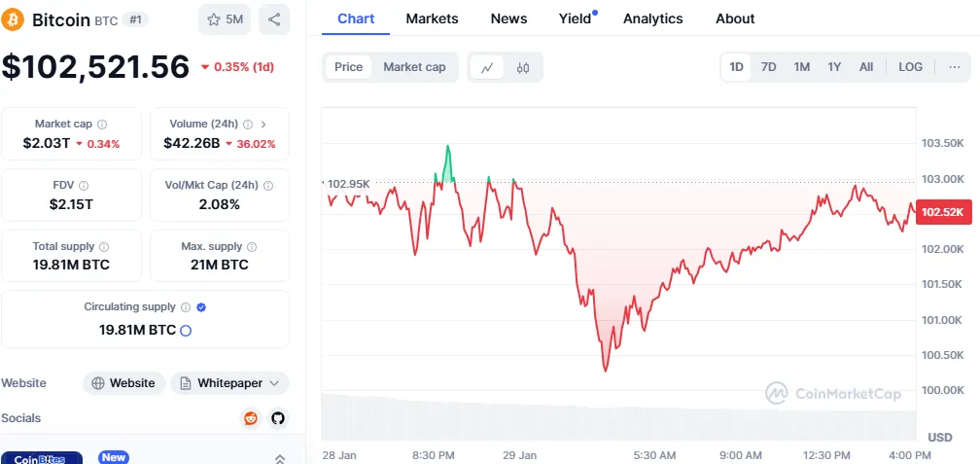This screenshot has width=980, height=464.
Task: Switch to the Analytics tab
Action: (652, 18)
